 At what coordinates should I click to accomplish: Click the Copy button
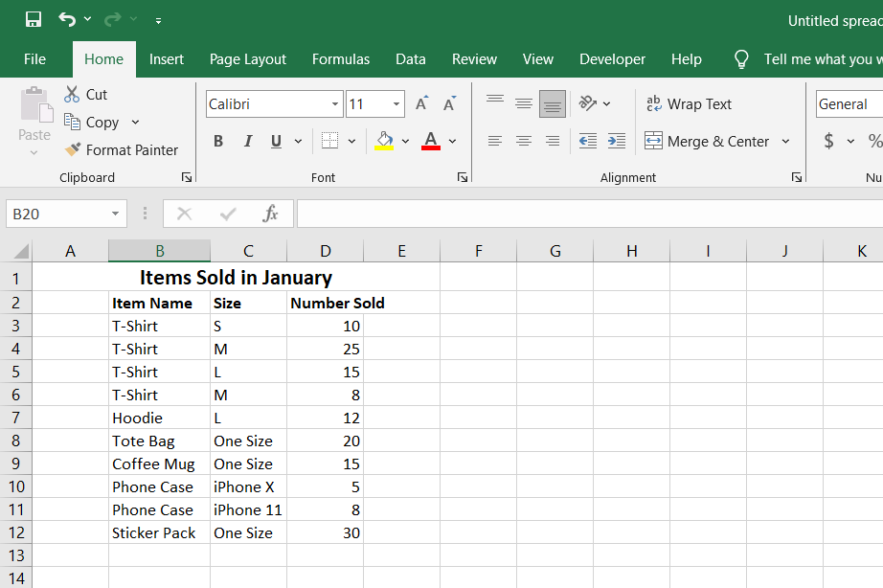click(92, 122)
